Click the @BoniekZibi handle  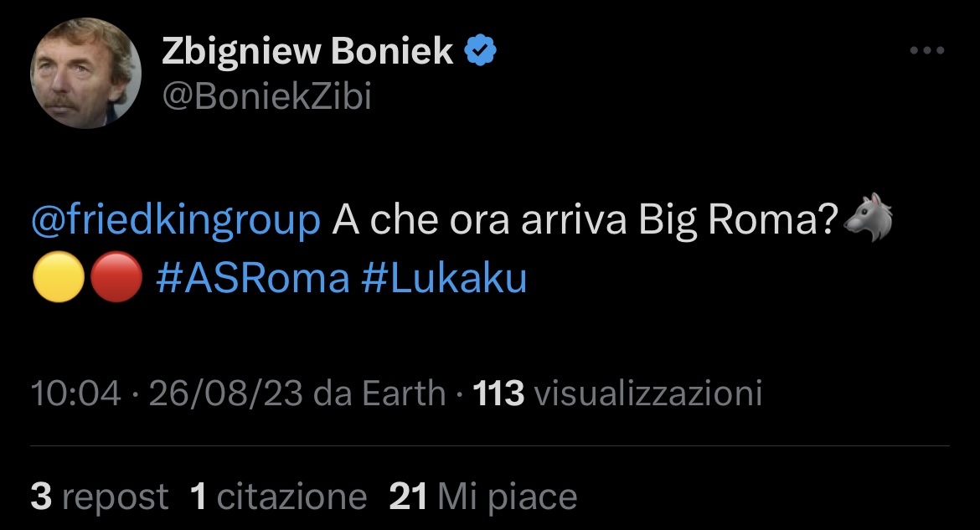[x=265, y=97]
